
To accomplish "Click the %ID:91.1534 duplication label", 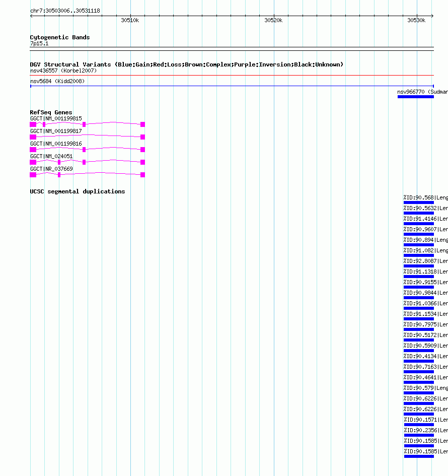I will (425, 314).
